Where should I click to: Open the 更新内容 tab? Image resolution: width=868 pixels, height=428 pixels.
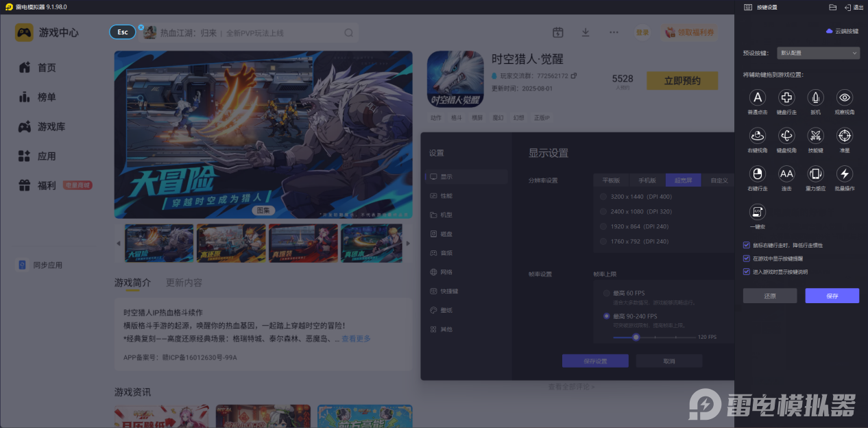pyautogui.click(x=184, y=283)
